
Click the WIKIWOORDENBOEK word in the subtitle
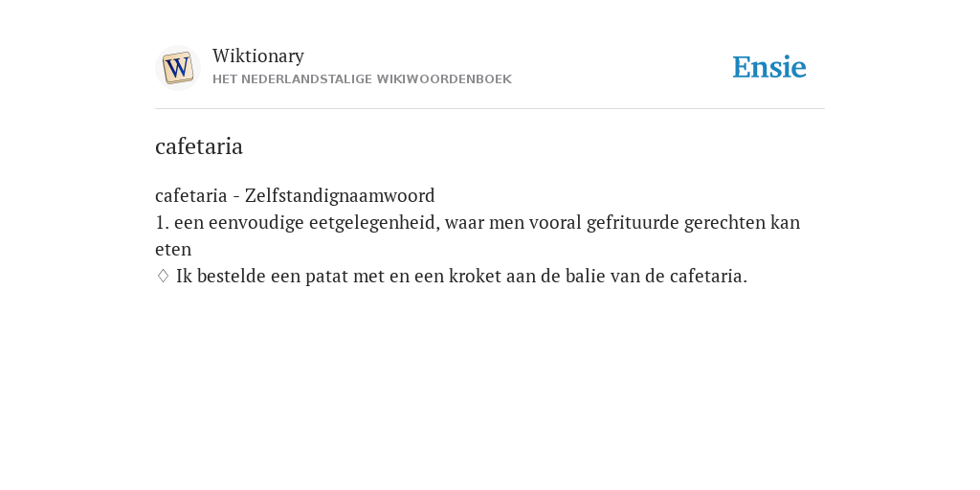click(444, 79)
